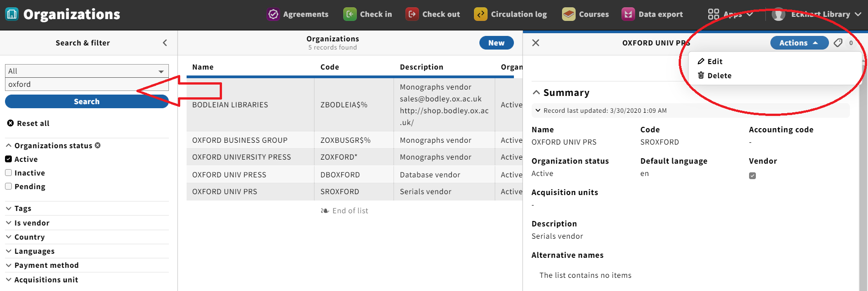Viewport: 868px width, 291px height.
Task: Open the Courses app icon
Action: [569, 14]
